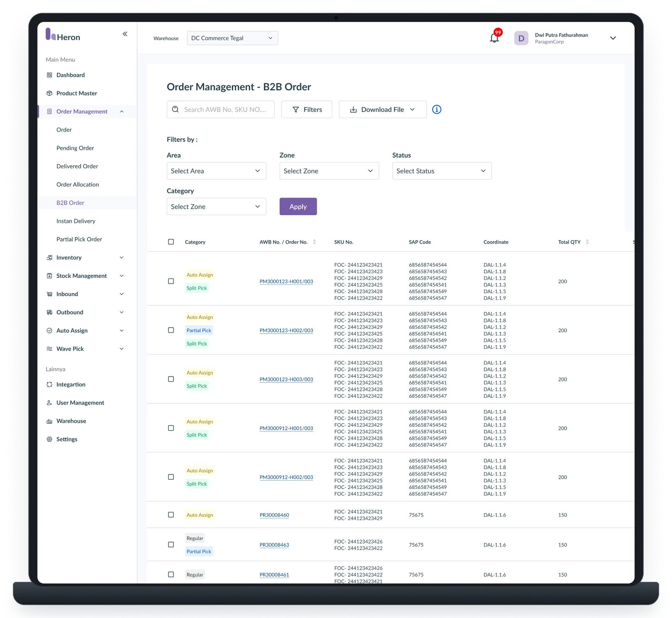Open the Warehouse DC Commerce Tegal dropdown
Image resolution: width=672 pixels, height=618 pixels.
[232, 38]
